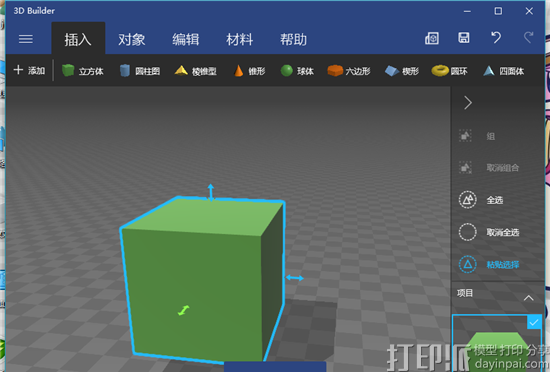Click the save disk icon
The width and height of the screenshot is (550, 372).
[x=464, y=38]
